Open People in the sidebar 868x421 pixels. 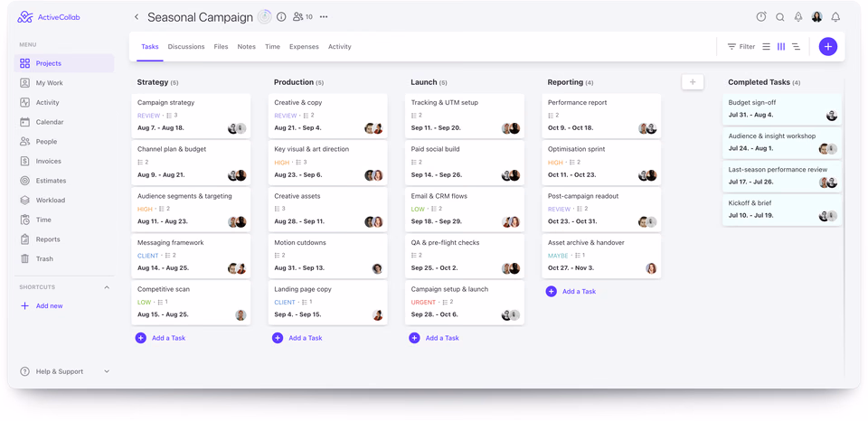point(64,142)
